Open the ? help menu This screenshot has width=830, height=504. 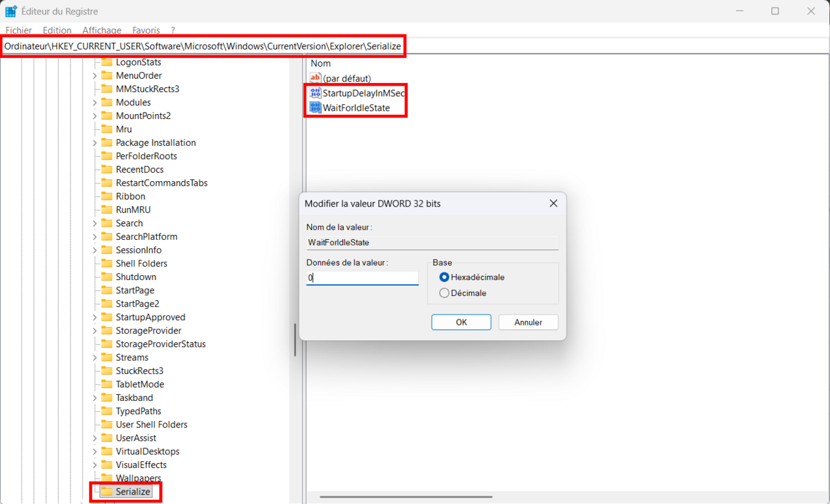[x=173, y=30]
